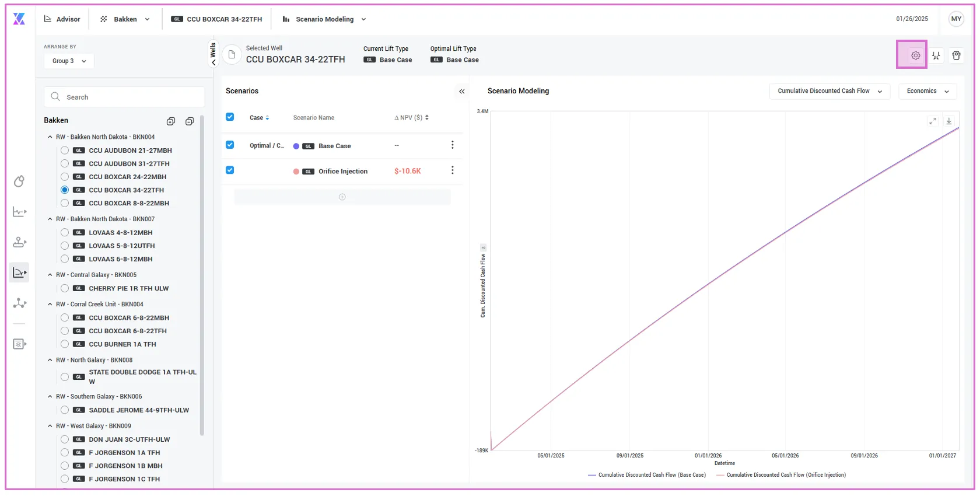The width and height of the screenshot is (980, 496).
Task: Click the Search wells input field
Action: [x=124, y=97]
